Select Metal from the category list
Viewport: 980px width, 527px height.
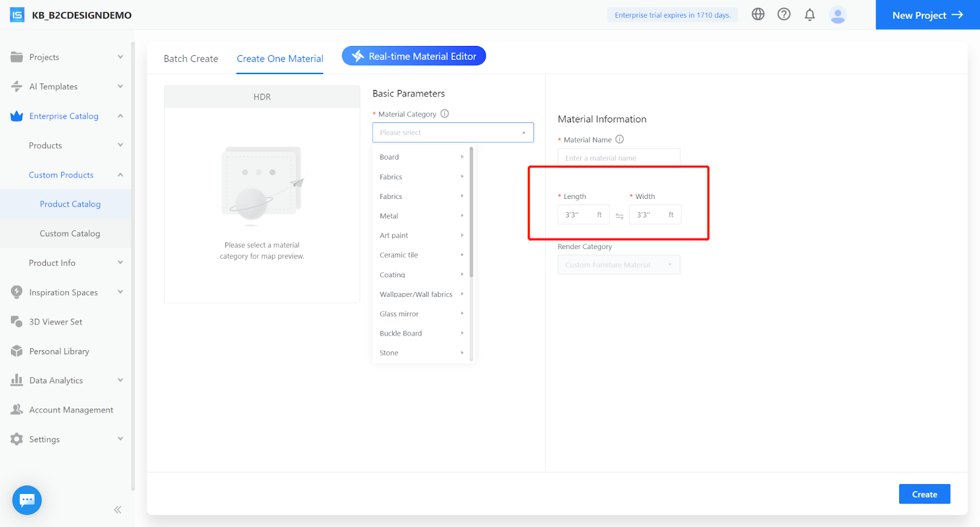(390, 216)
